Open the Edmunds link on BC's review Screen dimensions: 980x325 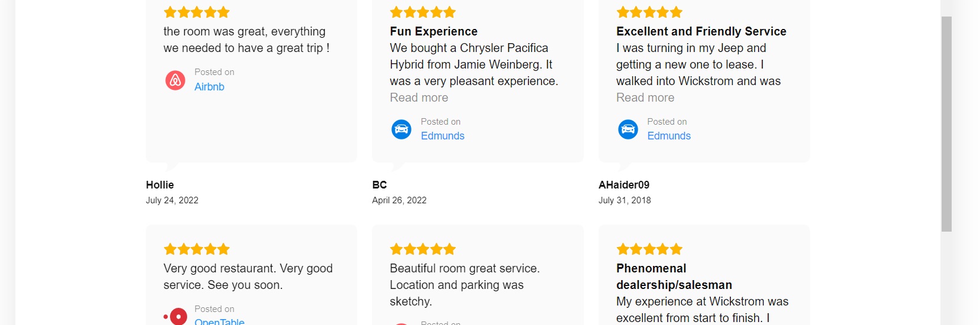[x=443, y=136]
